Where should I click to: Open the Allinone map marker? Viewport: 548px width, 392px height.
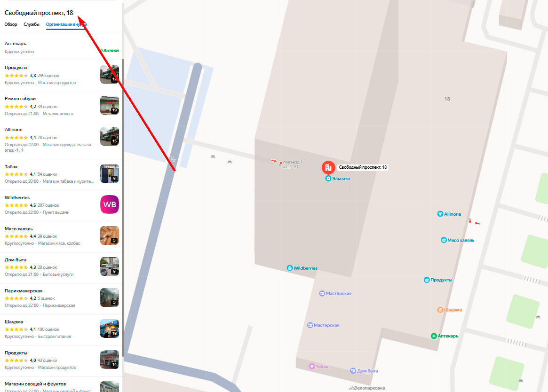pyautogui.click(x=440, y=214)
